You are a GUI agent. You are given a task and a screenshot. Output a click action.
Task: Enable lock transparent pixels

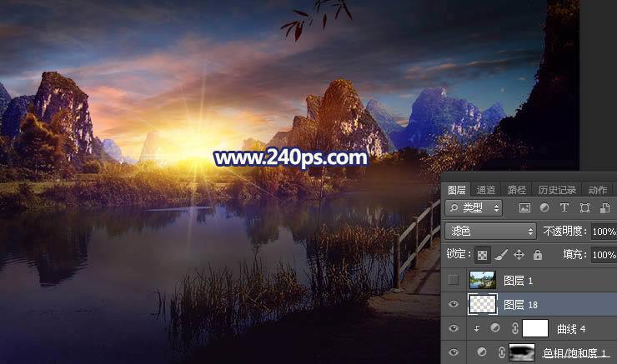tap(483, 255)
